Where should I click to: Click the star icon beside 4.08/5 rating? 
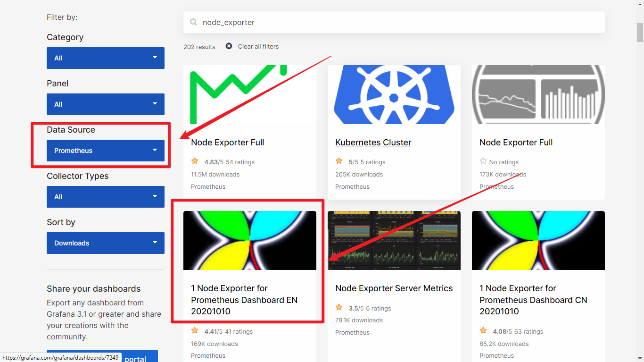[483, 331]
